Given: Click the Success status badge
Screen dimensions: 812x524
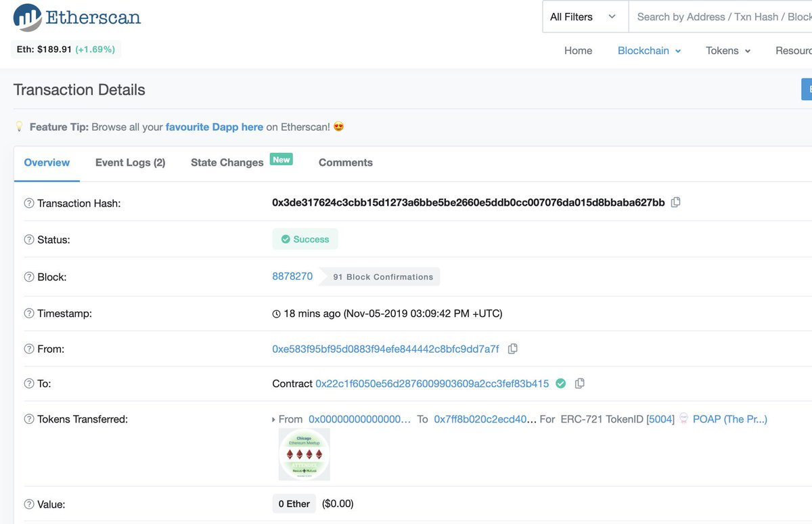Looking at the screenshot, I should [304, 239].
